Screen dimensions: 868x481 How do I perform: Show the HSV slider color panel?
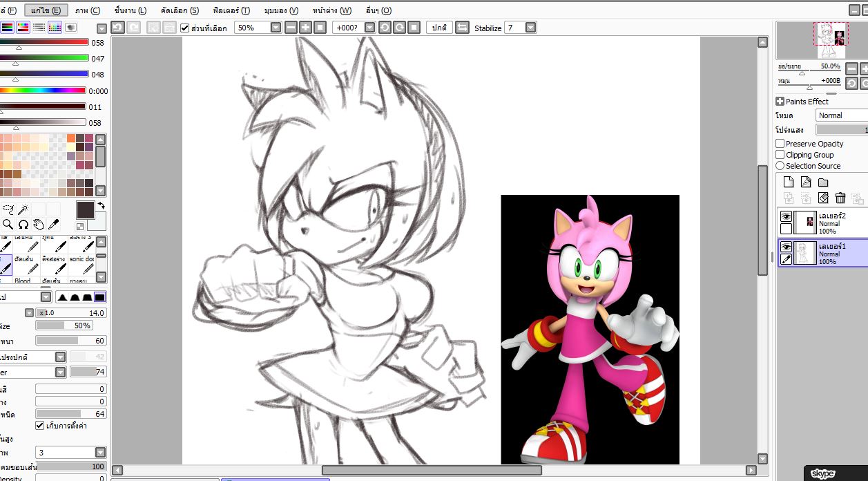pos(23,27)
